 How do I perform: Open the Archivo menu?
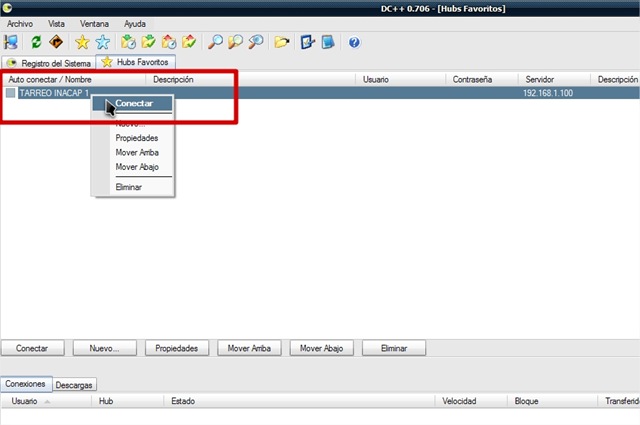20,24
